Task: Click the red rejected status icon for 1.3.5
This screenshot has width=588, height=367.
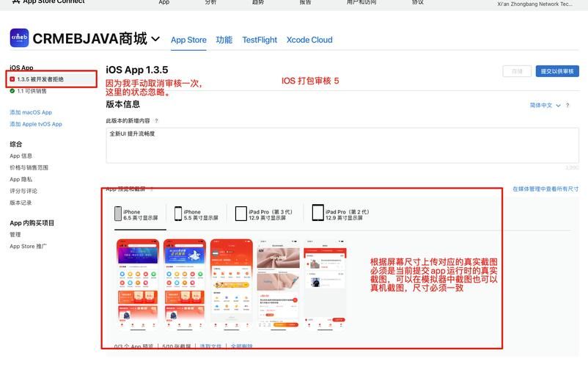Action: tap(12, 79)
